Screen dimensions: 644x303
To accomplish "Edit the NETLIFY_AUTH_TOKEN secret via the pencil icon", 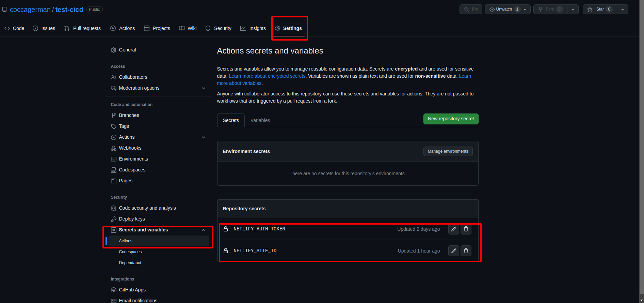I will (453, 229).
